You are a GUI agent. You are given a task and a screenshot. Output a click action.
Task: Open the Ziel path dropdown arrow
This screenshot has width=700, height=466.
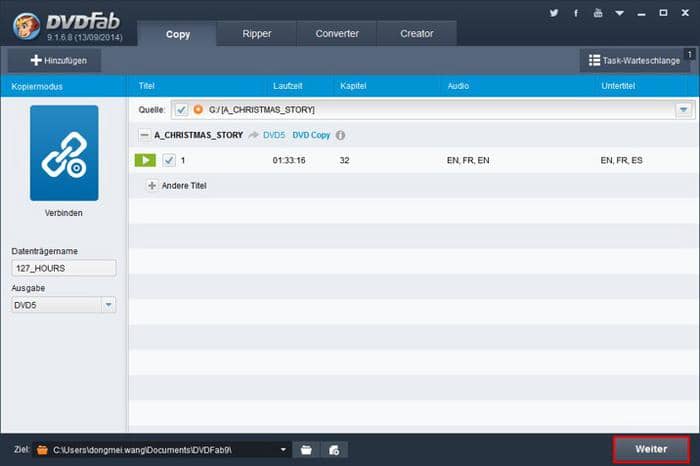(x=283, y=449)
